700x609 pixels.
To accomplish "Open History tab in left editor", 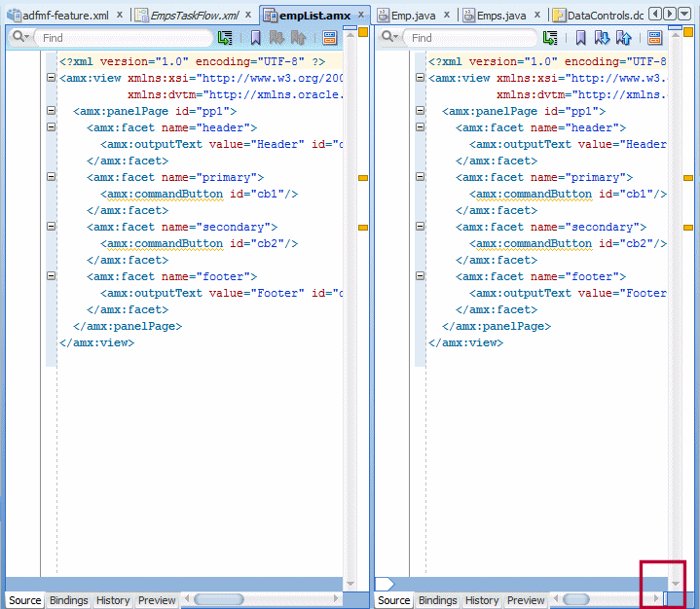I will coord(113,600).
